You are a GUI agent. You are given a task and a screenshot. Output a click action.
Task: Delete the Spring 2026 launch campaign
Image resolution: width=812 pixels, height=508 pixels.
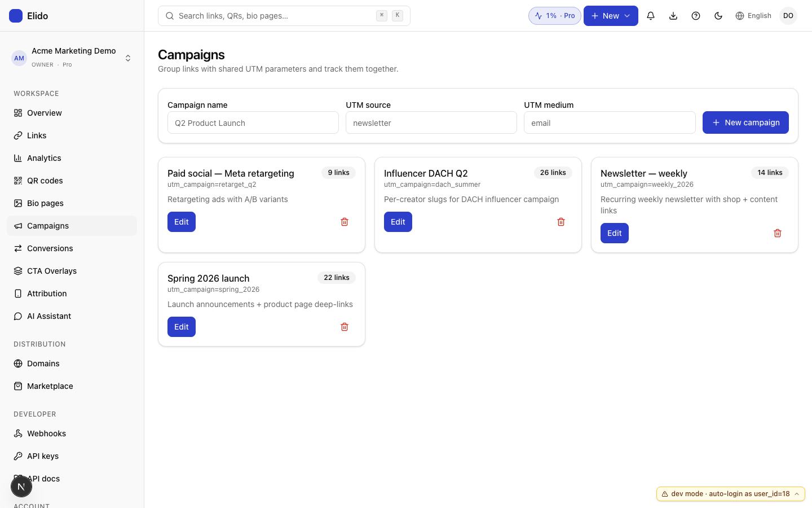point(345,327)
